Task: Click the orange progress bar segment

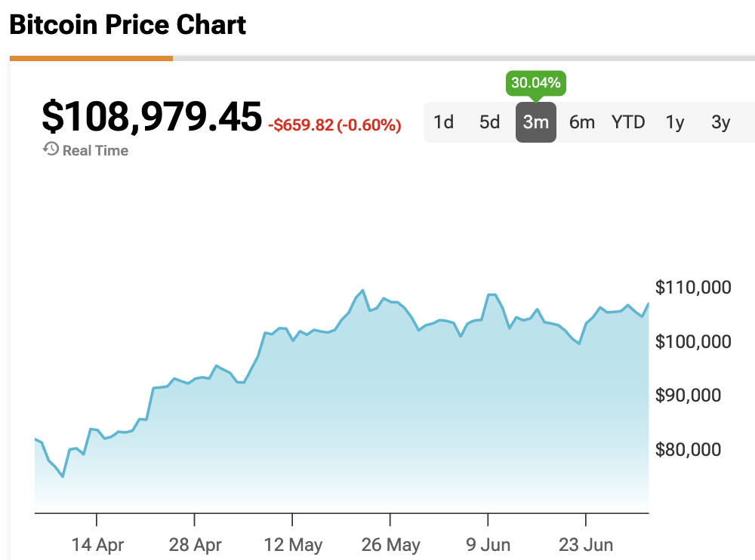Action: point(91,58)
